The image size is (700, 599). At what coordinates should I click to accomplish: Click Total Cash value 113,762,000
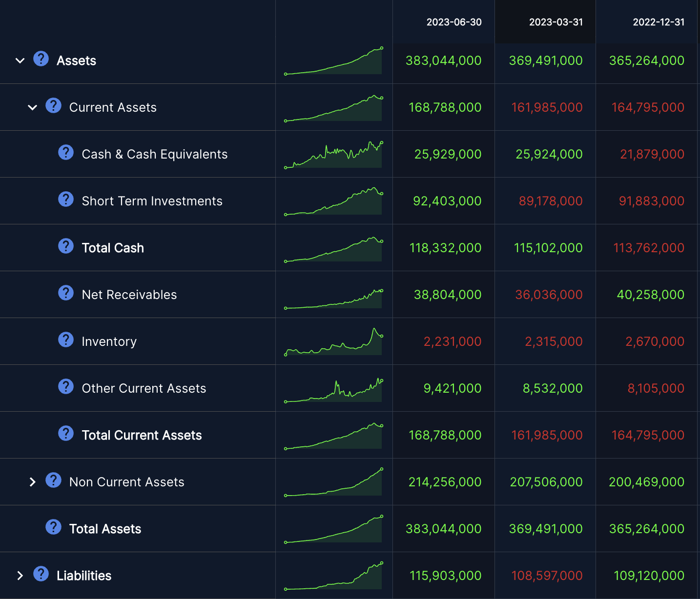click(x=649, y=248)
